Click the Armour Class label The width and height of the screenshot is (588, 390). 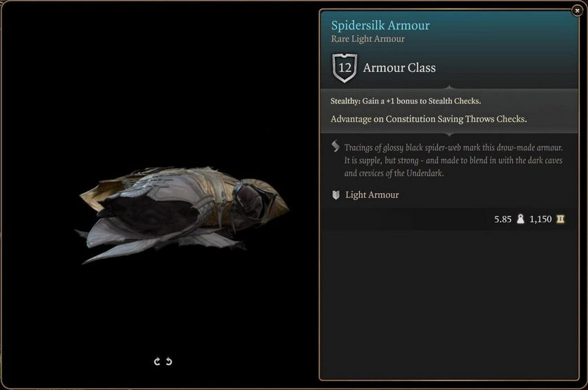pyautogui.click(x=399, y=68)
